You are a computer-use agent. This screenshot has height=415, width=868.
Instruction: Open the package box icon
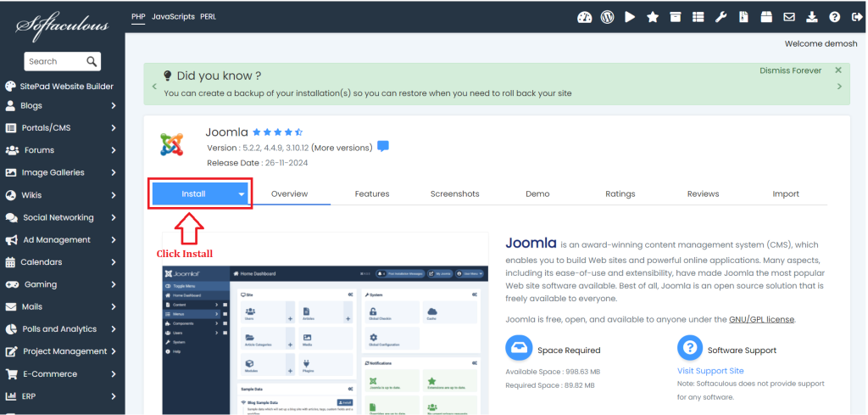pyautogui.click(x=766, y=17)
